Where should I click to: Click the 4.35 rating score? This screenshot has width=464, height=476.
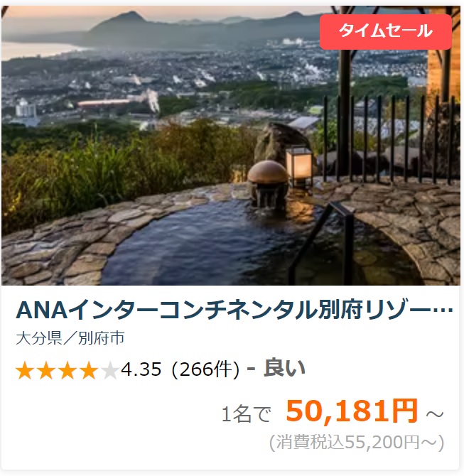tap(141, 369)
